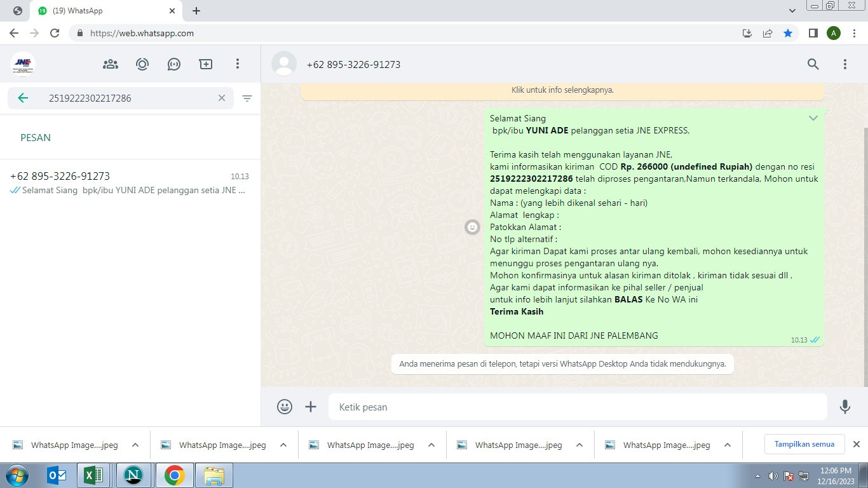Toggle the unread chats filter
The width and height of the screenshot is (868, 488).
247,98
